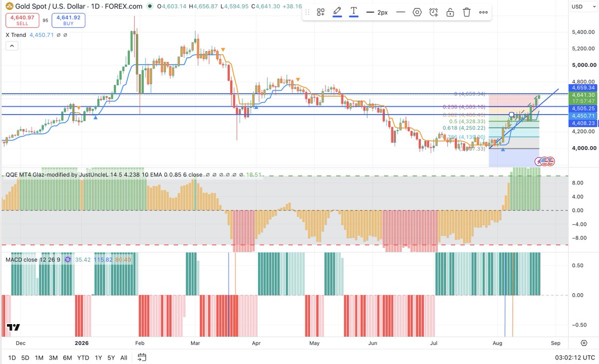Open the go-to-date calendar icon

142,357
